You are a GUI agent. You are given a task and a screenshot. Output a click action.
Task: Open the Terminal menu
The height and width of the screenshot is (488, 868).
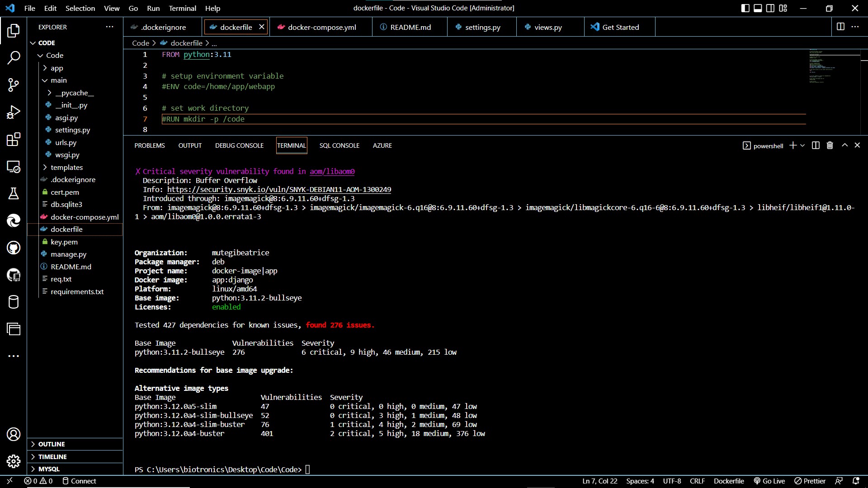(x=182, y=8)
